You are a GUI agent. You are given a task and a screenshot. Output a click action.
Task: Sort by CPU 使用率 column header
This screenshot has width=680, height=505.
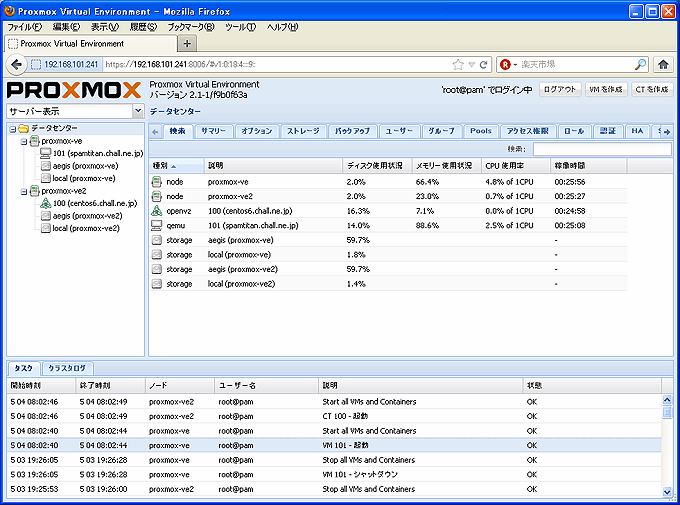click(516, 166)
